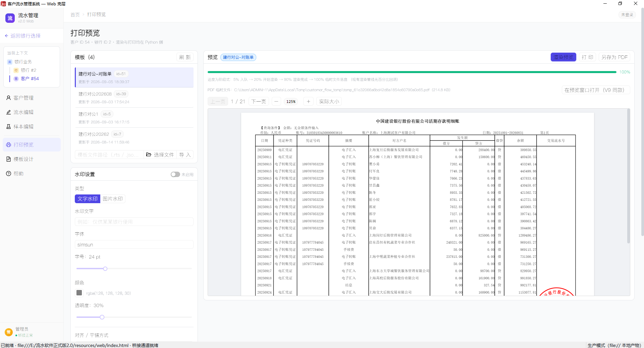This screenshot has height=348, width=644.
Task: Click the balance cell 309850.55
Action: click(x=528, y=150)
